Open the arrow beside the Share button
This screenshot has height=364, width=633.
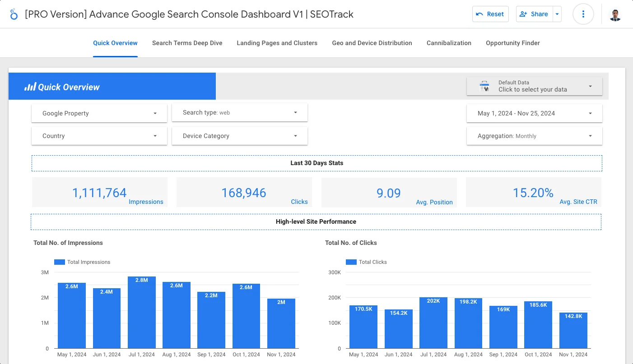coord(557,14)
